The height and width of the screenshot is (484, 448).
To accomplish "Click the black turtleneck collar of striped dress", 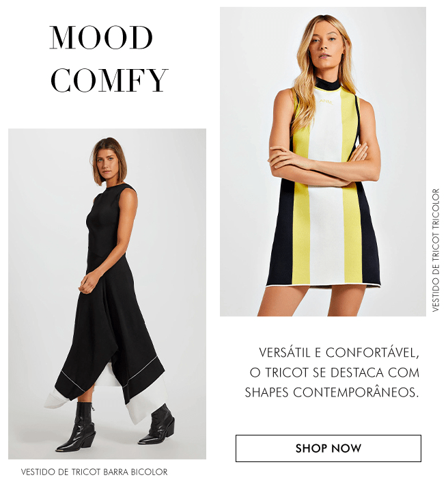I will (x=327, y=83).
